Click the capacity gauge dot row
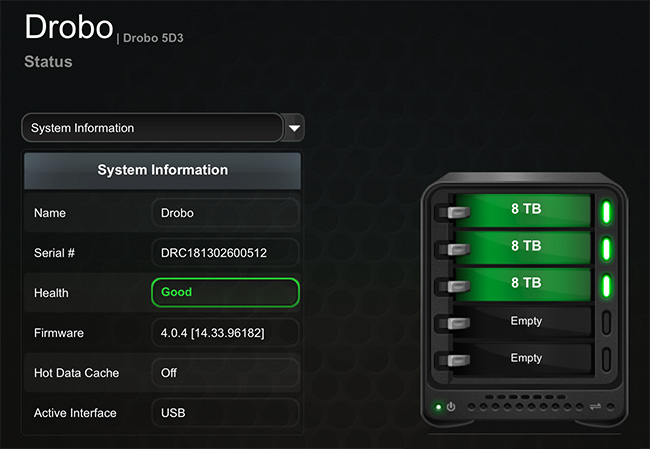The height and width of the screenshot is (449, 650). point(525,407)
